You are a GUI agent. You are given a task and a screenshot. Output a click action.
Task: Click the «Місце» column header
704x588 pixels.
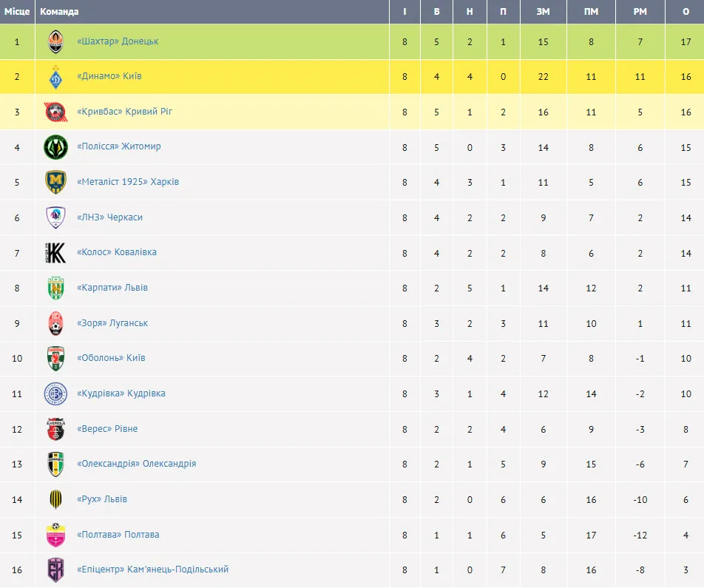point(17,12)
